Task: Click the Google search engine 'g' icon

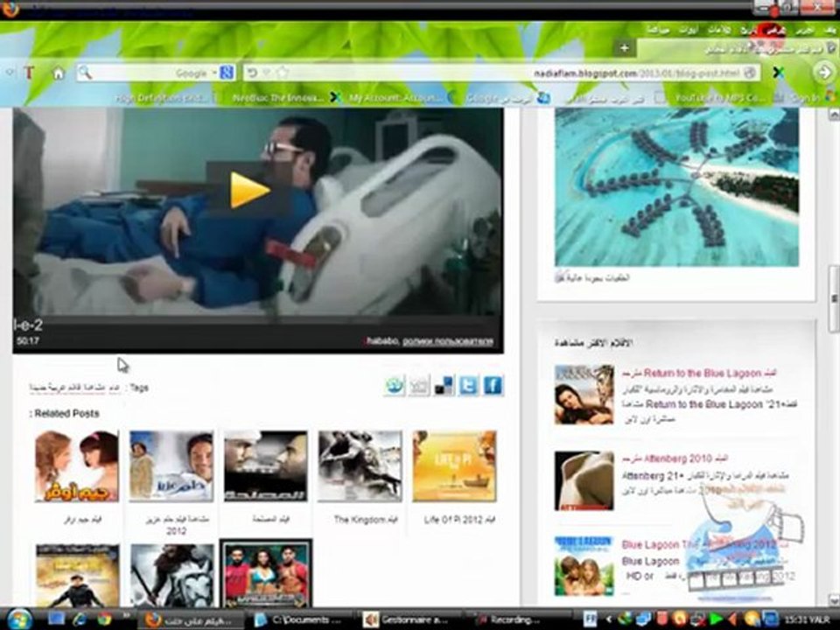Action: tap(226, 73)
